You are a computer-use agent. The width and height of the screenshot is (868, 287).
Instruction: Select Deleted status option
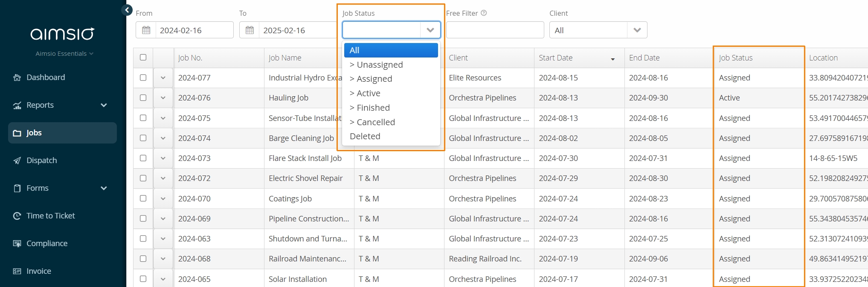click(x=391, y=136)
